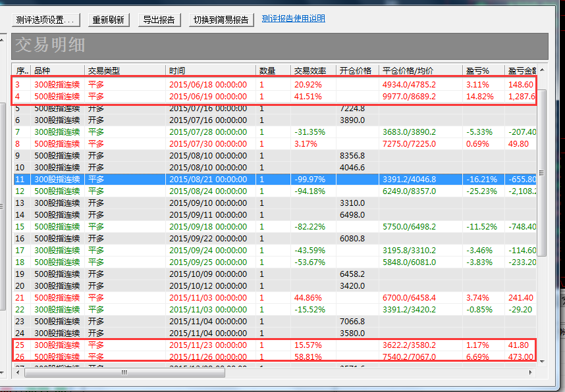Sort by the 交易类型 column header
Screen dimensions: 565x392
click(x=125, y=70)
